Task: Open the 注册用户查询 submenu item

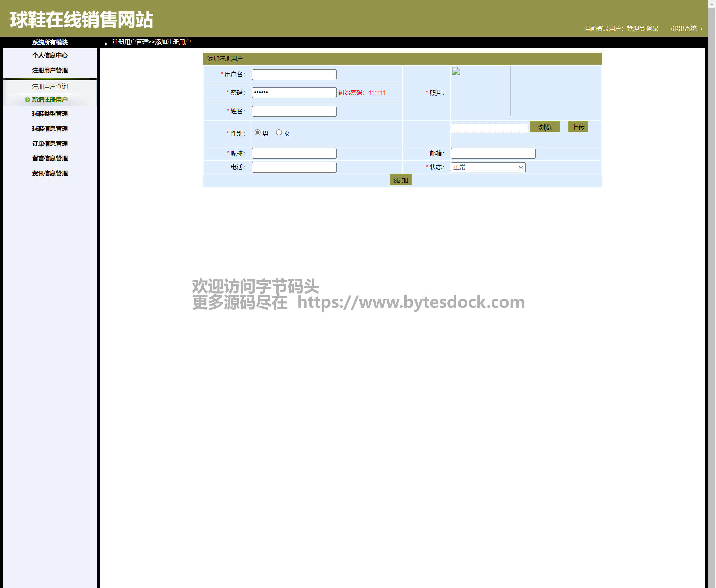Action: pyautogui.click(x=50, y=87)
